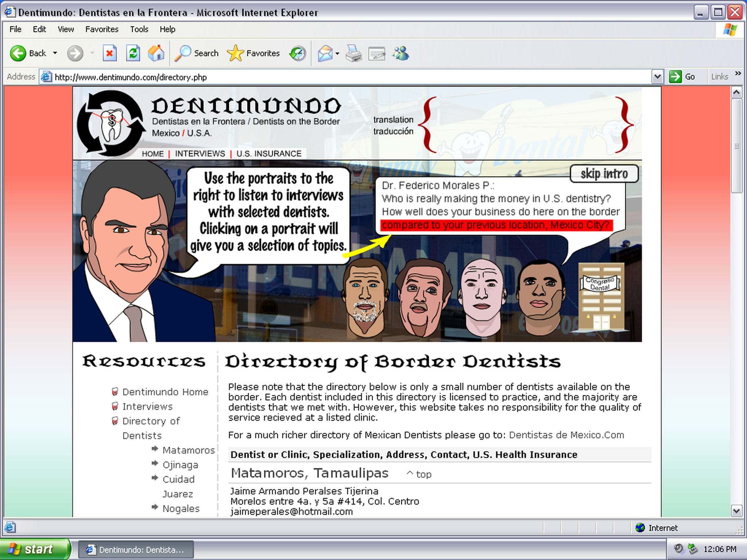Open the address bar dropdown arrow

click(657, 77)
